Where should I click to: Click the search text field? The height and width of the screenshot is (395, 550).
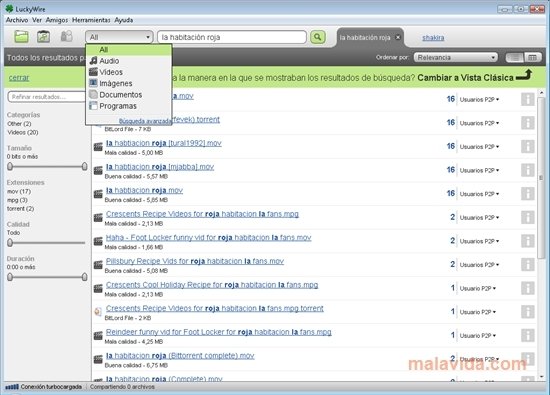(x=232, y=37)
